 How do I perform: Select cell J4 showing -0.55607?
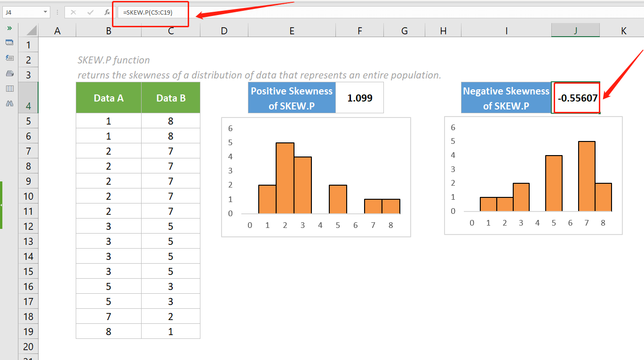pyautogui.click(x=576, y=97)
